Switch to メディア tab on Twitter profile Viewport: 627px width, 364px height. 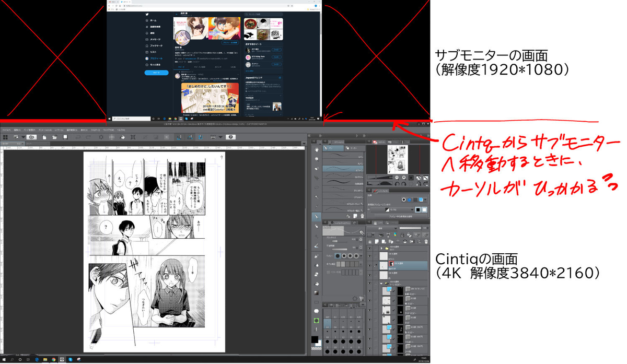point(218,67)
